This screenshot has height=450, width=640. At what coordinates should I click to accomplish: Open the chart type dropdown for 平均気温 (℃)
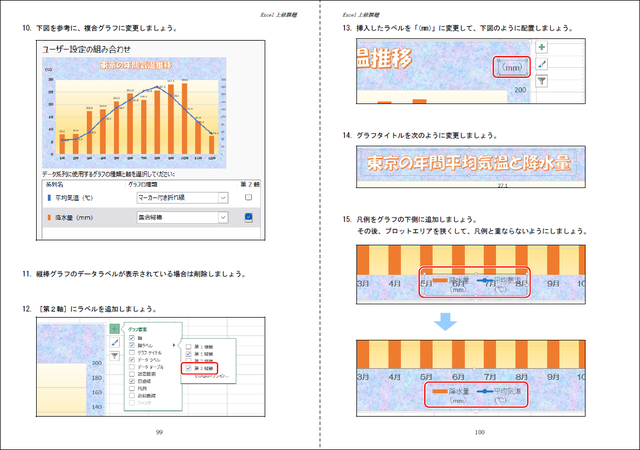tap(223, 198)
